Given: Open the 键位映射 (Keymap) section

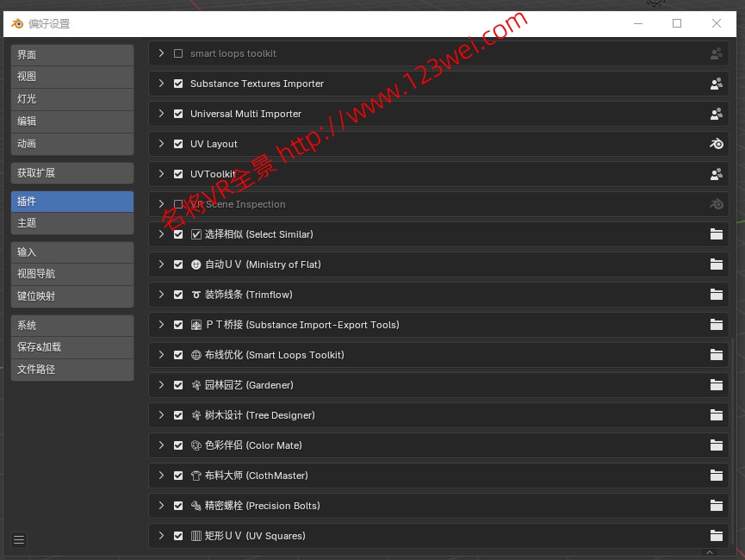Looking at the screenshot, I should pos(71,296).
